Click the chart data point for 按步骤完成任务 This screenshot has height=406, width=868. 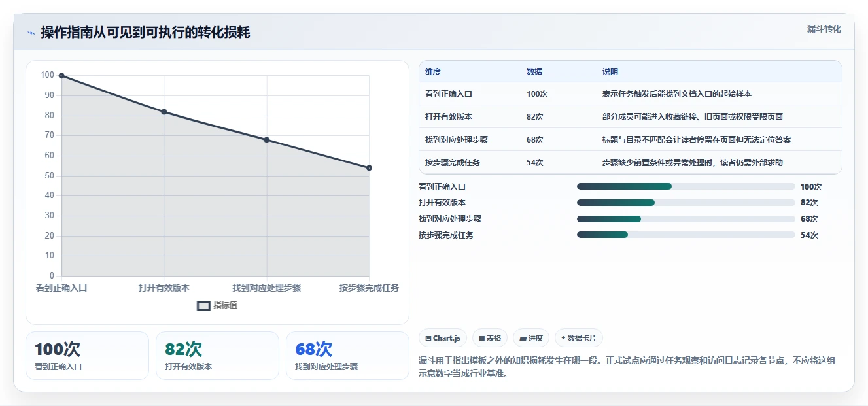point(369,168)
